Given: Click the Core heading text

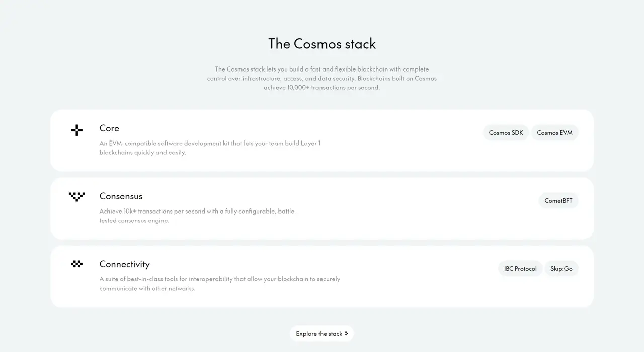Looking at the screenshot, I should pyautogui.click(x=109, y=128).
